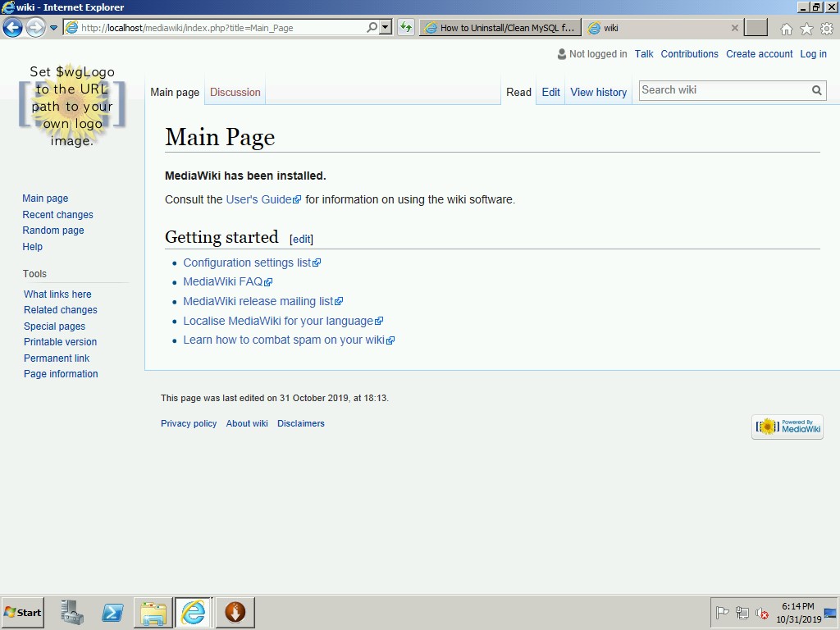Click the Show desktop tray icon
This screenshot has height=630, width=840.
click(x=831, y=612)
